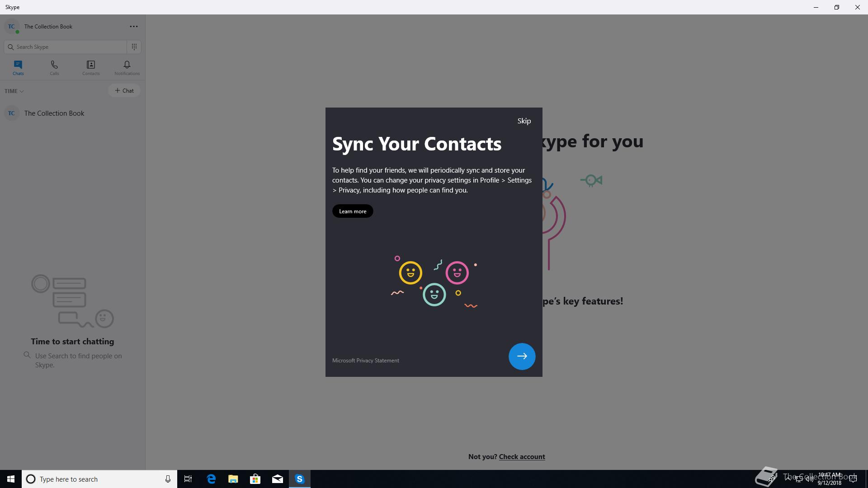Open the Learn more button
Image resolution: width=868 pixels, height=488 pixels.
click(x=353, y=211)
